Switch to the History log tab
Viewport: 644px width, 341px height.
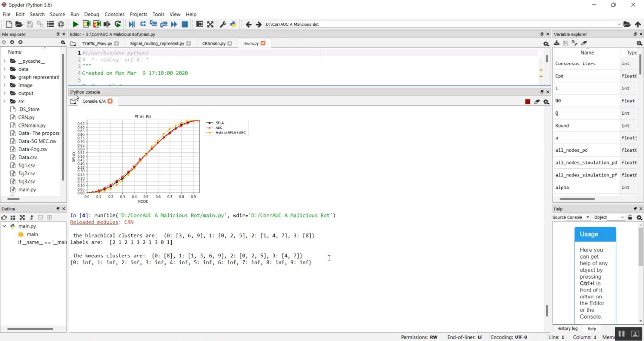click(x=567, y=329)
